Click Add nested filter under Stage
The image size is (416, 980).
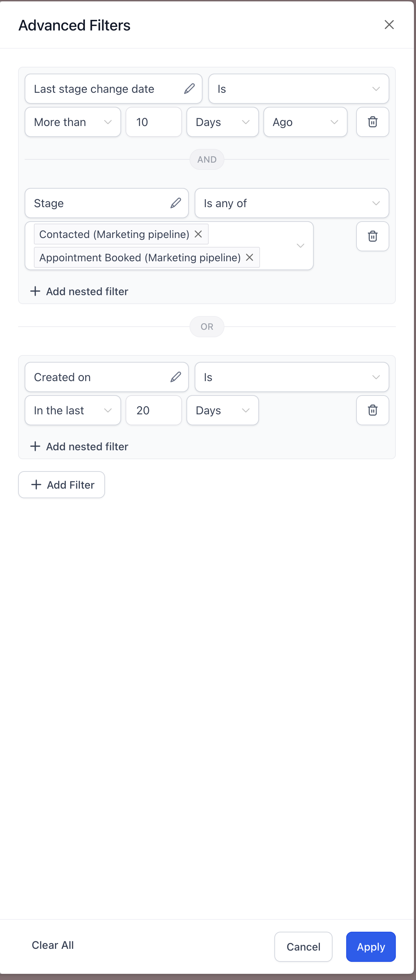(x=79, y=291)
